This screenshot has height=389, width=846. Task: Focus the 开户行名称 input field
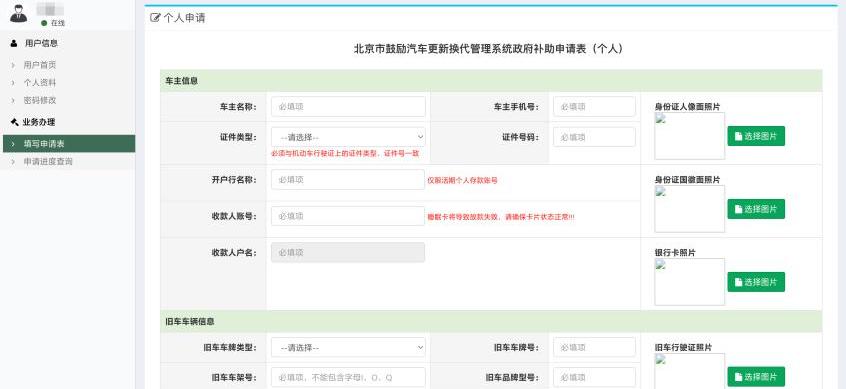[x=348, y=180]
